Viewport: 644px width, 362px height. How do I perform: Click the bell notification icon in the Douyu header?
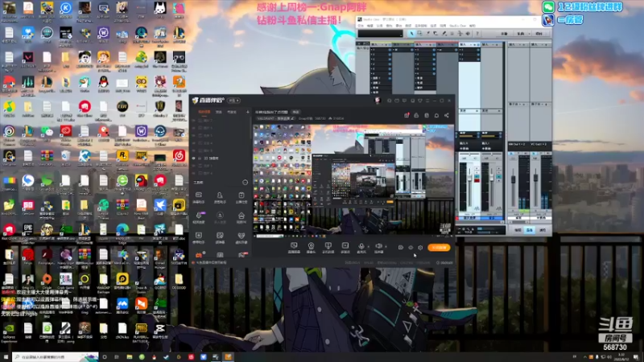[436, 115]
